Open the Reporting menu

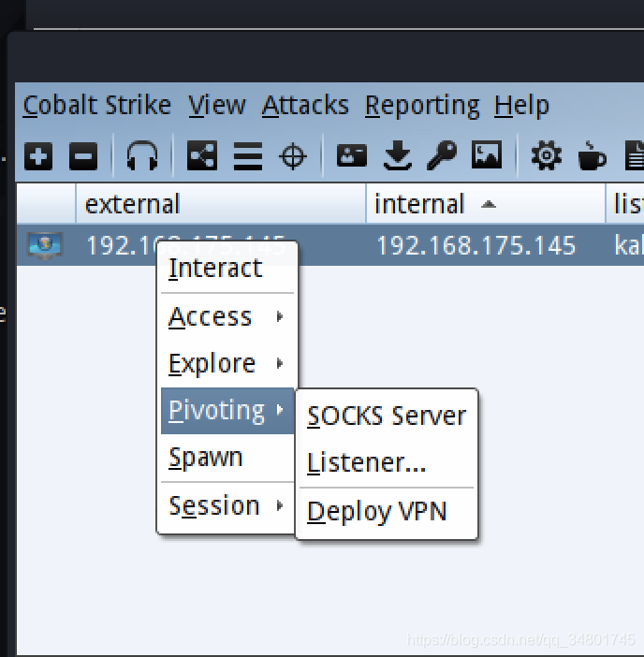[x=422, y=106]
